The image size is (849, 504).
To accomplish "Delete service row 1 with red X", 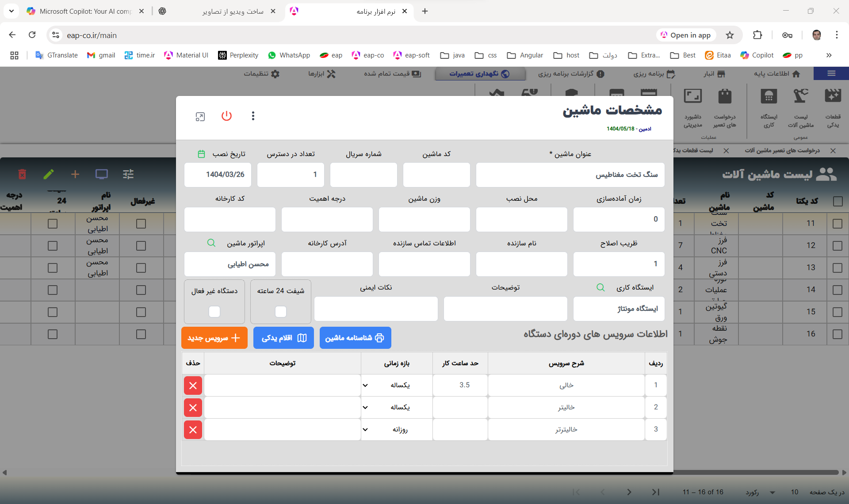I will tap(193, 386).
